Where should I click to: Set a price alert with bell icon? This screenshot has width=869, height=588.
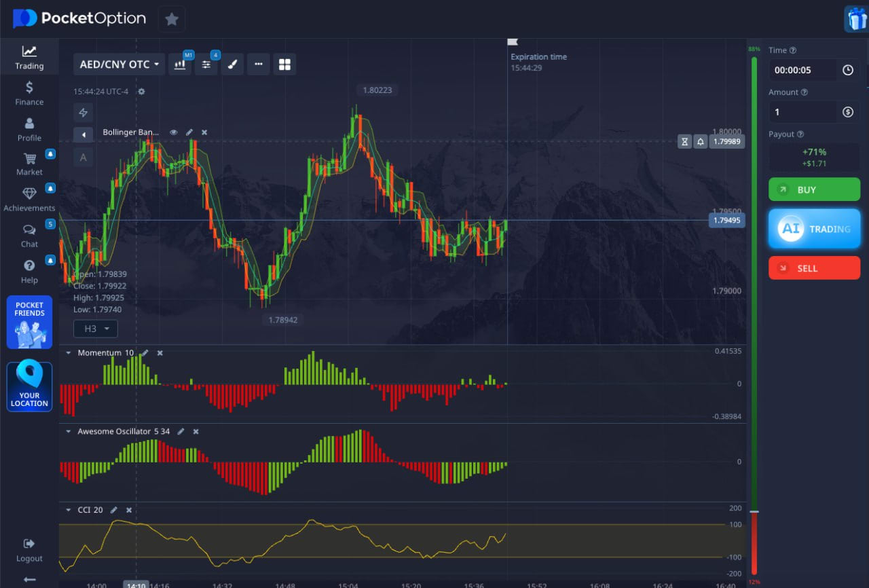coord(701,141)
